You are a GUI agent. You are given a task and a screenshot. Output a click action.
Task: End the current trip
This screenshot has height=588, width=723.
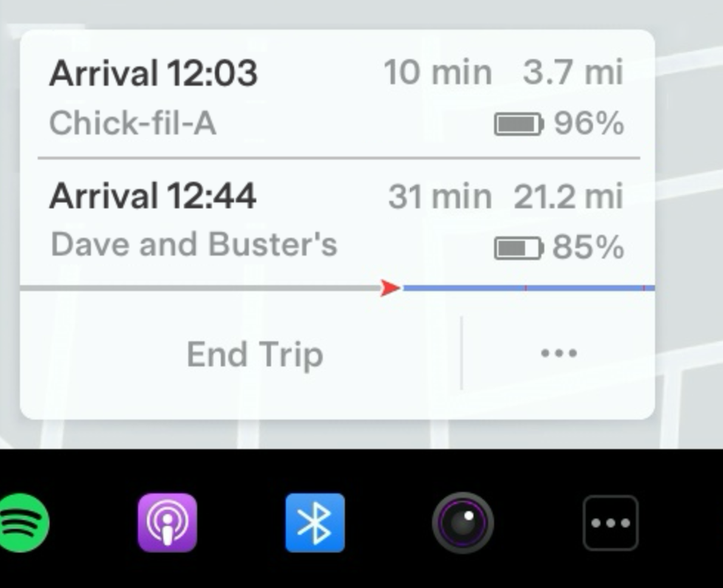(255, 354)
